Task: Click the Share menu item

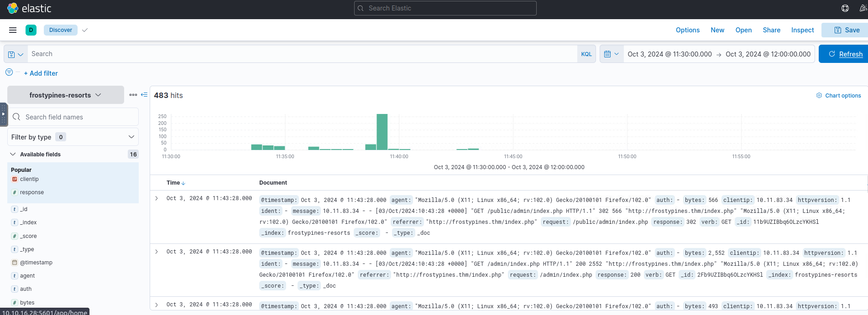Action: (771, 30)
